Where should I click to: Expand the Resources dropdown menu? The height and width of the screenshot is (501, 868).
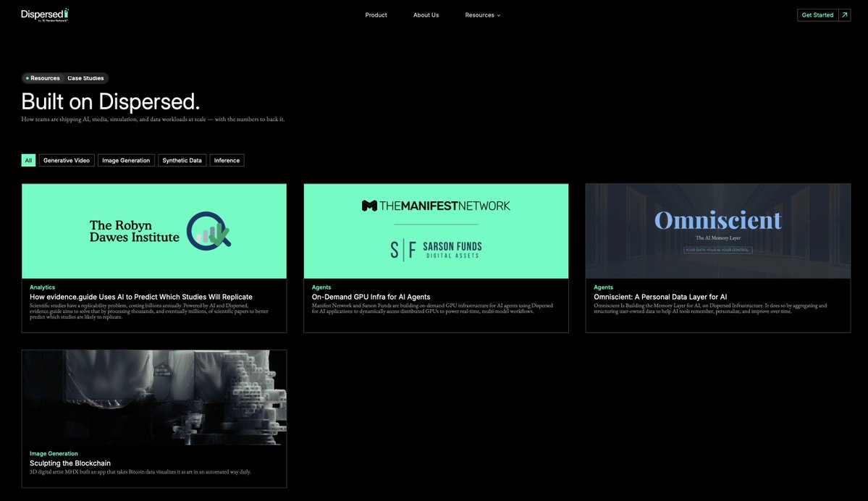click(483, 15)
